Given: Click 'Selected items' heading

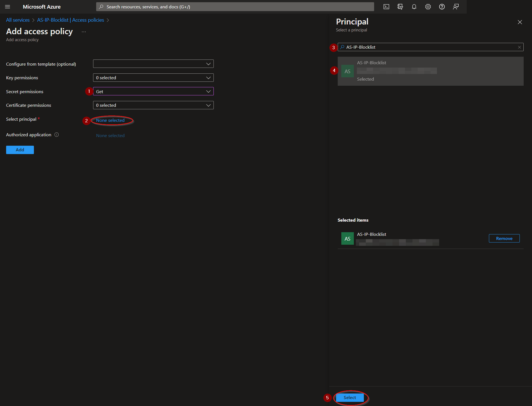Looking at the screenshot, I should tap(353, 220).
